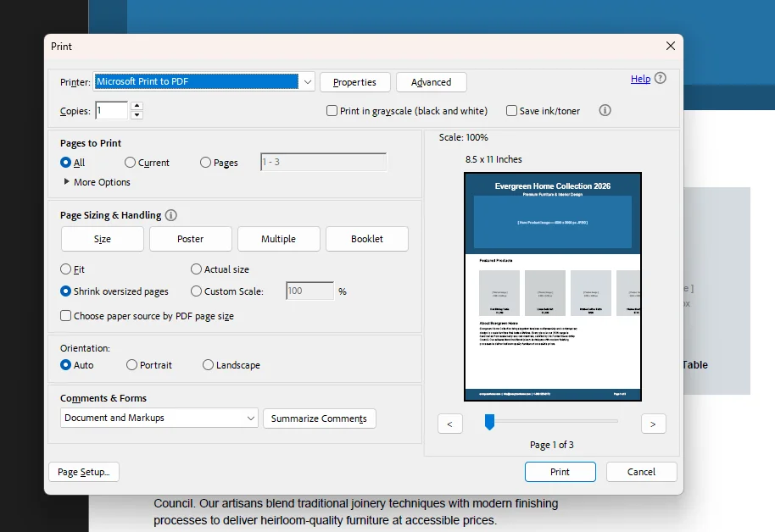Select the Actual size radio button
Image resolution: width=775 pixels, height=532 pixels.
[x=196, y=269]
